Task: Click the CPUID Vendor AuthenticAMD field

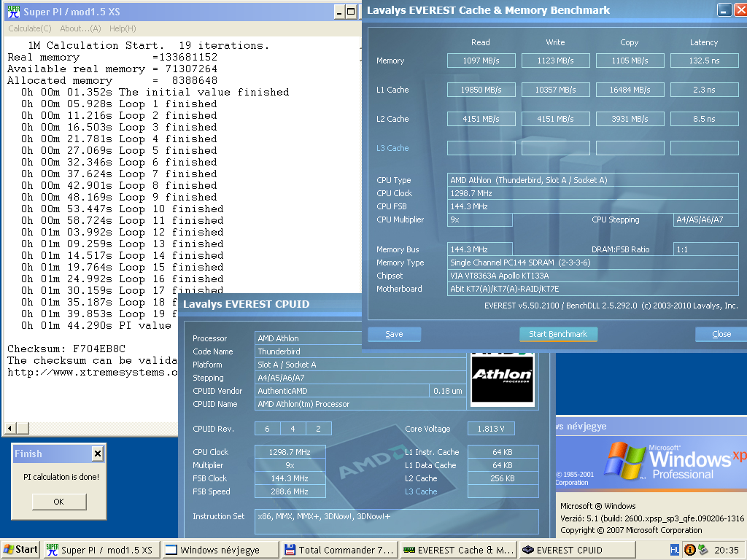Action: (341, 391)
